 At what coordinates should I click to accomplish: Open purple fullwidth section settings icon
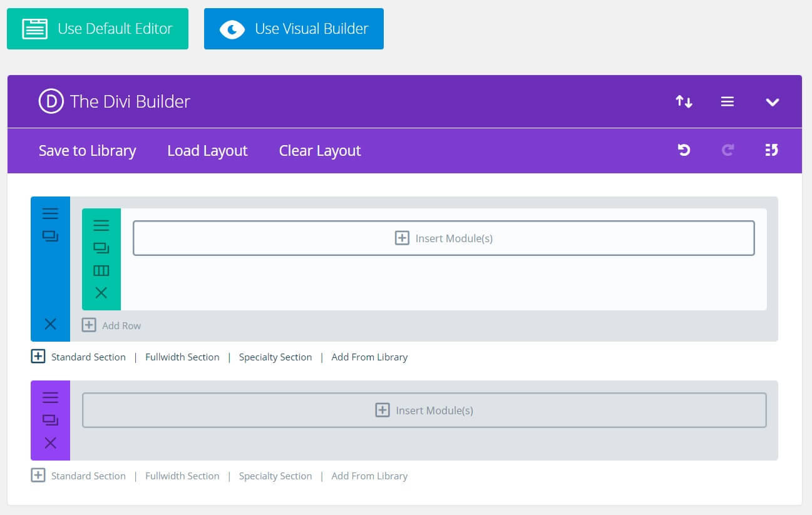pyautogui.click(x=50, y=397)
